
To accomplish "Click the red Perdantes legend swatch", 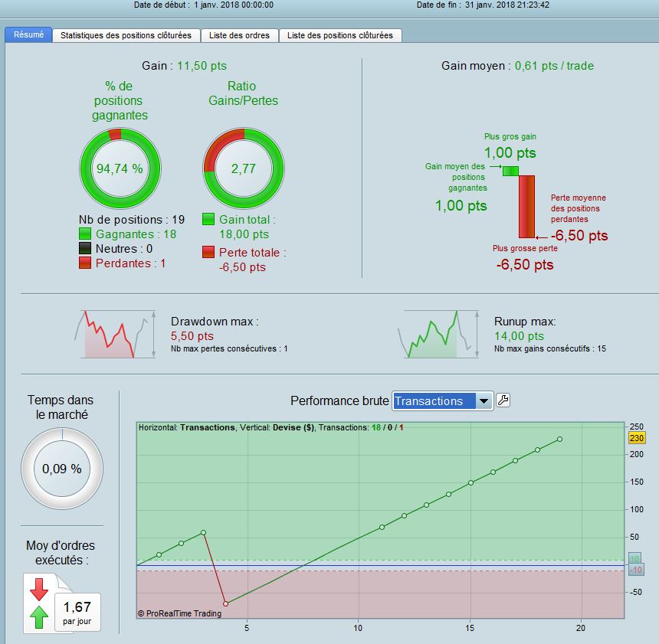I will click(x=85, y=263).
